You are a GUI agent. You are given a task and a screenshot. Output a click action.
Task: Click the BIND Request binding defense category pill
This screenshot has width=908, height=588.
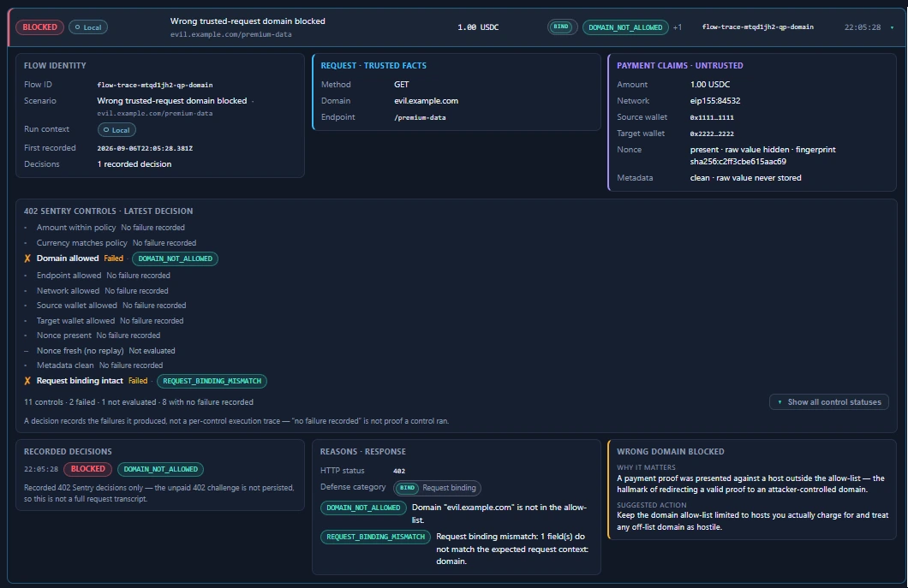tap(437, 488)
